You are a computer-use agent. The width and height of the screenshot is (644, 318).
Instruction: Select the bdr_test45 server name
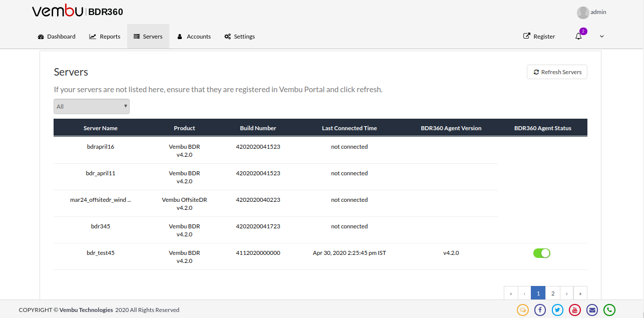[101, 253]
